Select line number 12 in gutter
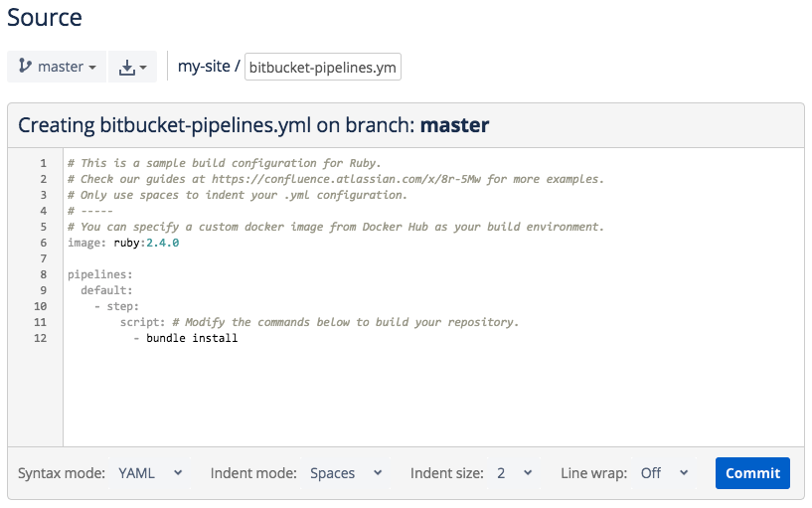The width and height of the screenshot is (812, 508). [x=41, y=338]
